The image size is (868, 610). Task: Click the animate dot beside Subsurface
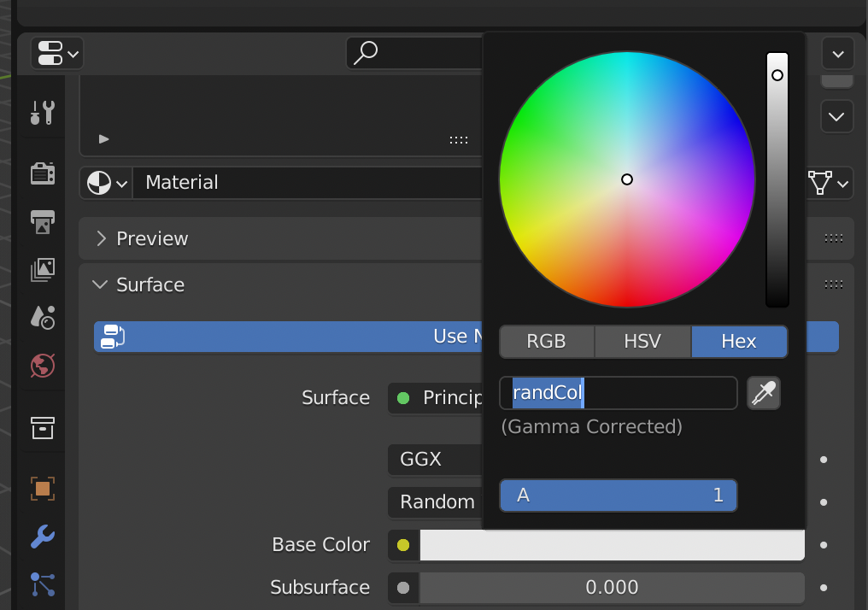tap(824, 588)
